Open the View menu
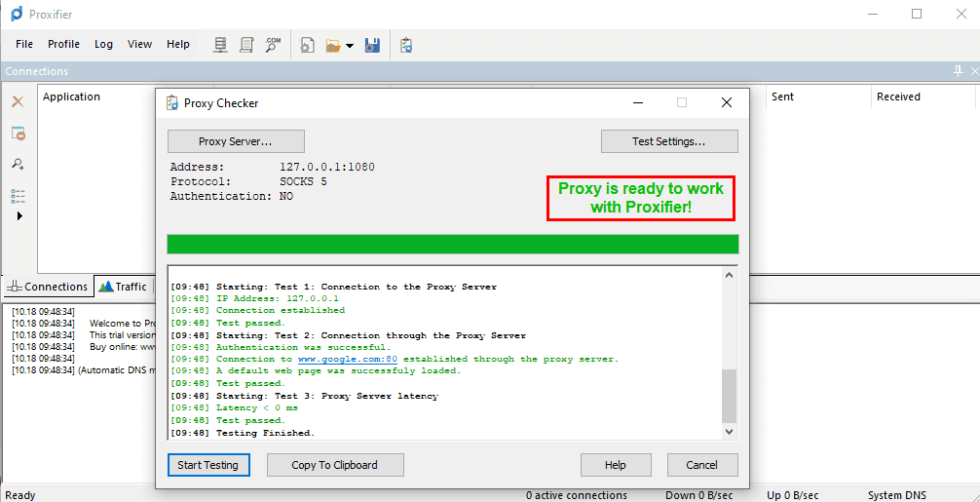The image size is (980, 502). pos(140,45)
